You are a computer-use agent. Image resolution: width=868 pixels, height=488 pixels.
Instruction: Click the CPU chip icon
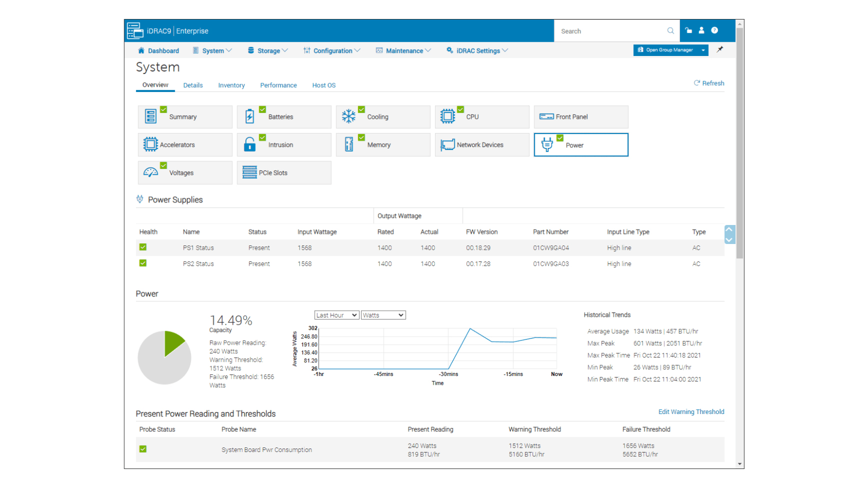448,117
